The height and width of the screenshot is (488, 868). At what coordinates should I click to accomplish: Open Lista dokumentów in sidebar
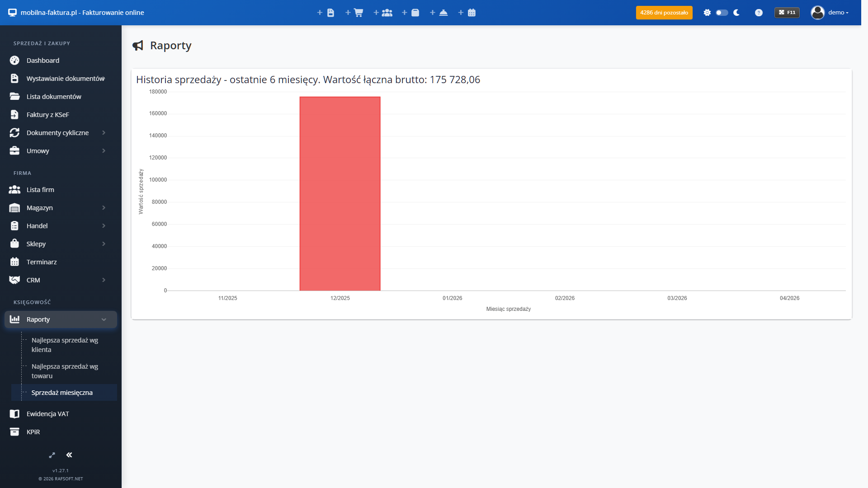[61, 97]
